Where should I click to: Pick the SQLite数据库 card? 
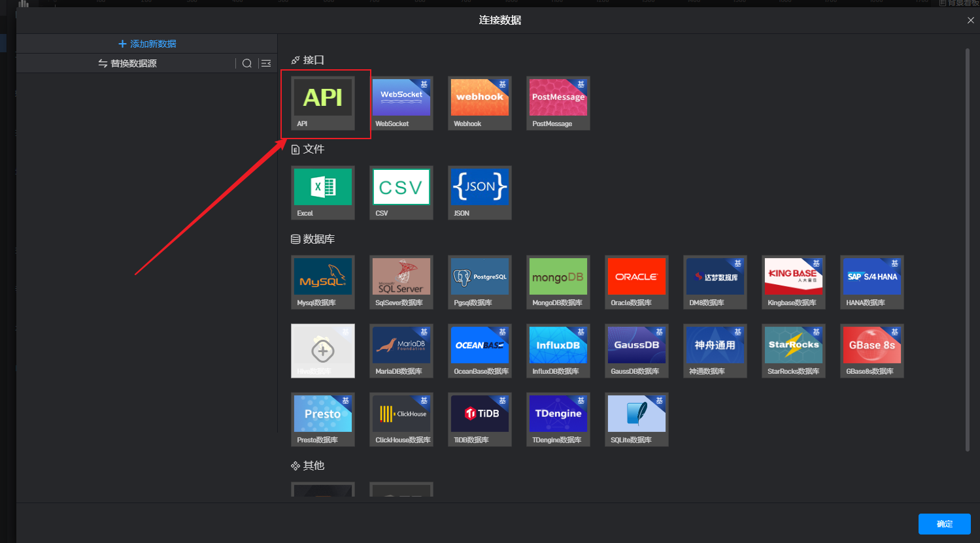click(637, 420)
